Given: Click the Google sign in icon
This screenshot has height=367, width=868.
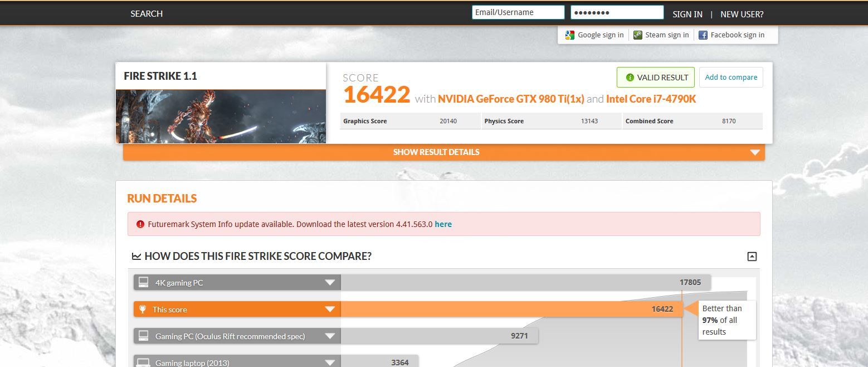Looking at the screenshot, I should coord(569,35).
